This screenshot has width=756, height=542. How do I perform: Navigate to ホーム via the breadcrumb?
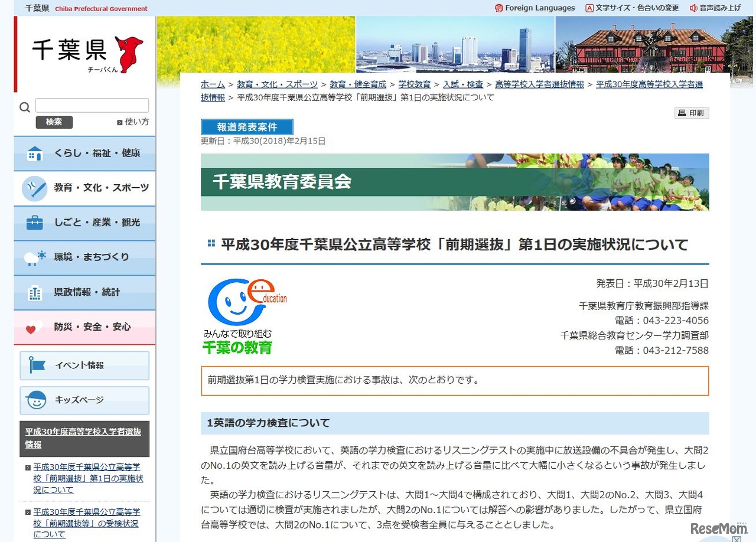point(211,84)
